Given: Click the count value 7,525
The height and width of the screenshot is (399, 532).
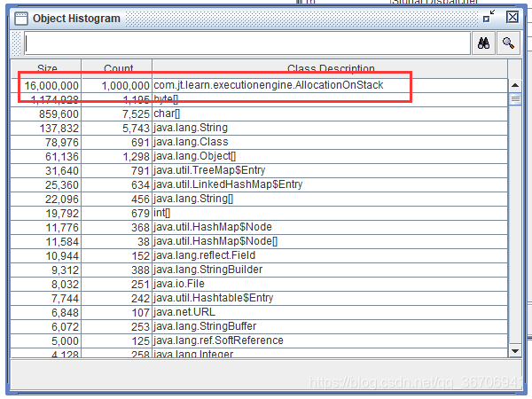Looking at the screenshot, I should pos(136,114).
